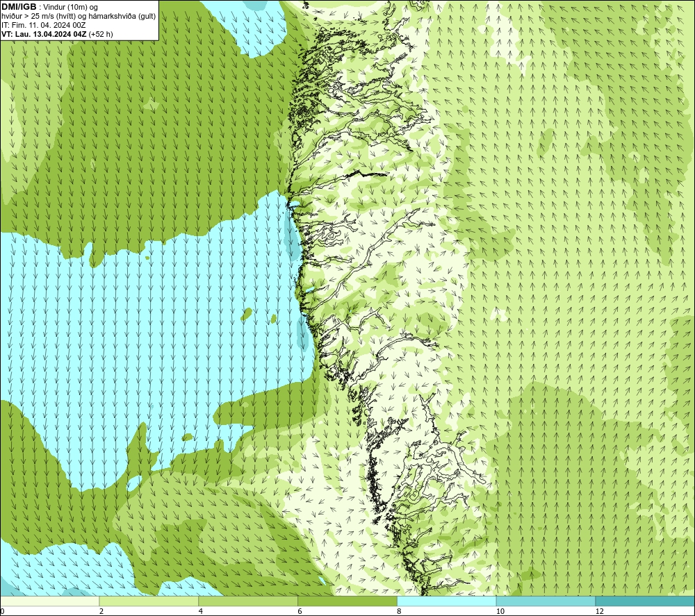Viewport: 695px width, 616px height.
Task: Select the dark green 6–8 m/s legend swatch
Action: pyautogui.click(x=347, y=601)
